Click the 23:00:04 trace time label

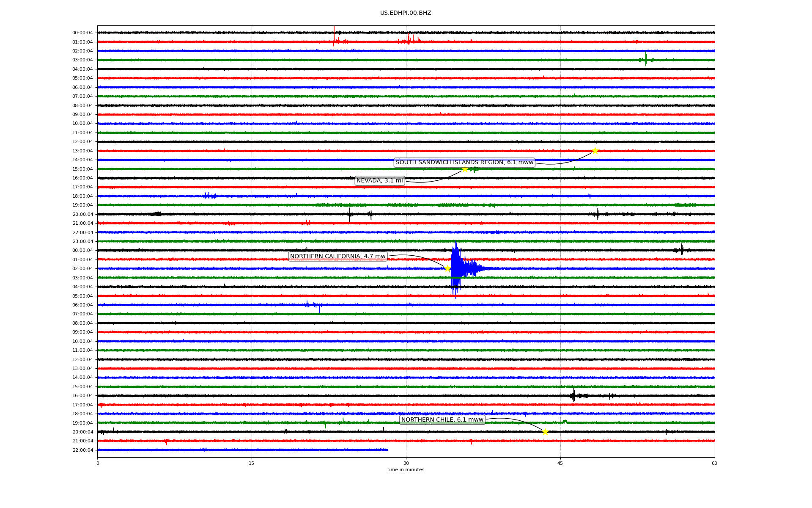tap(82, 242)
